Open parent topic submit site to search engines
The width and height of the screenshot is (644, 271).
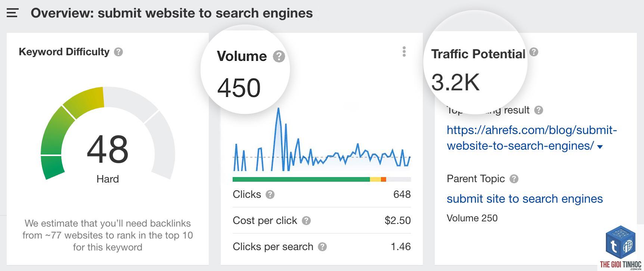[x=524, y=199]
